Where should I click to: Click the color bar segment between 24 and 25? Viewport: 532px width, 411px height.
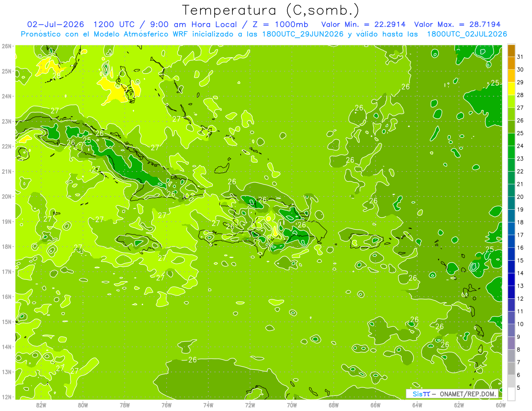point(511,140)
